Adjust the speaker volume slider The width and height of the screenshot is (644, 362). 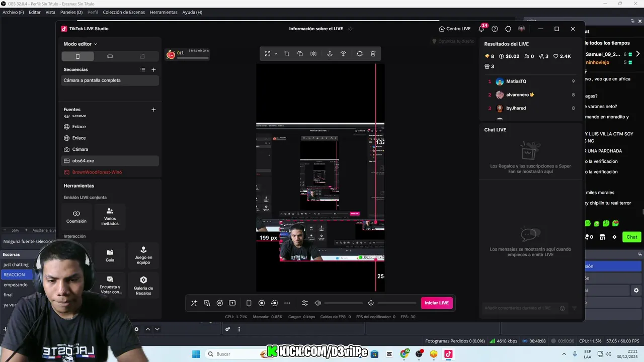(344, 303)
